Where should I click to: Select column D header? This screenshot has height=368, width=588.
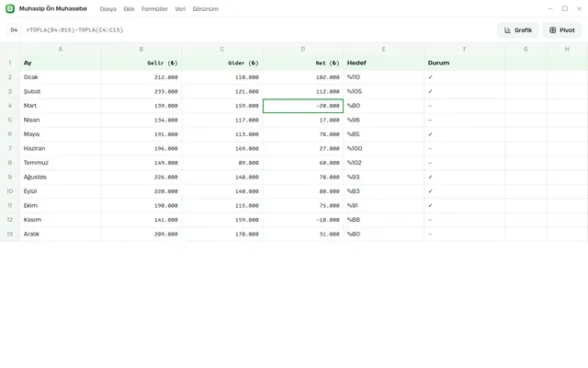[303, 49]
